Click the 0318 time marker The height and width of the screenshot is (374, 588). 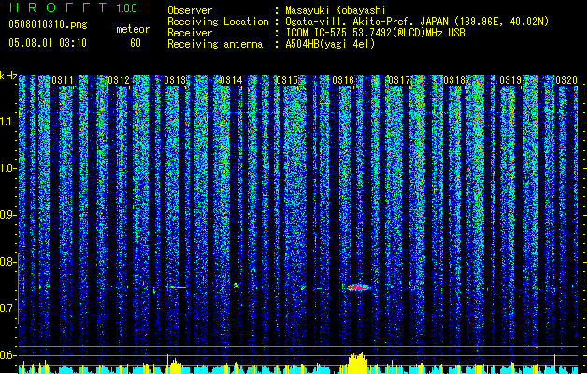[x=454, y=80]
